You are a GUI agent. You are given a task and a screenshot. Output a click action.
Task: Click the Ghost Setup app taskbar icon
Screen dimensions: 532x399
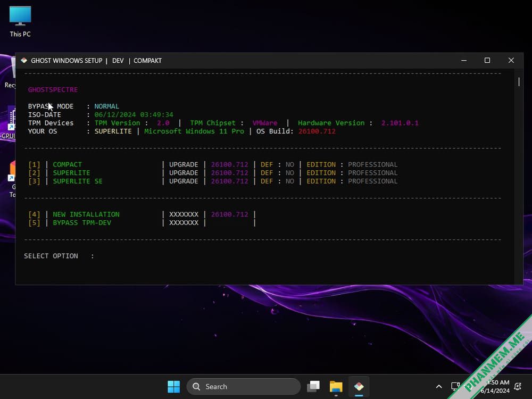click(359, 386)
